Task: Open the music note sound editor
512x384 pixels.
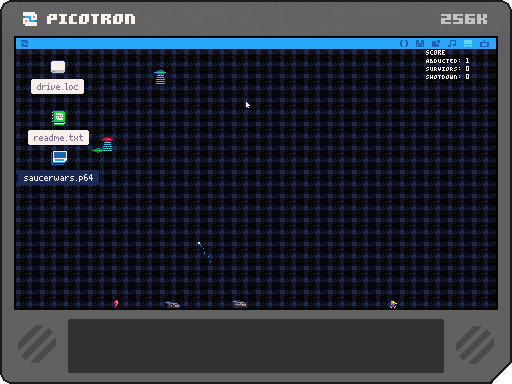Action: (452, 44)
